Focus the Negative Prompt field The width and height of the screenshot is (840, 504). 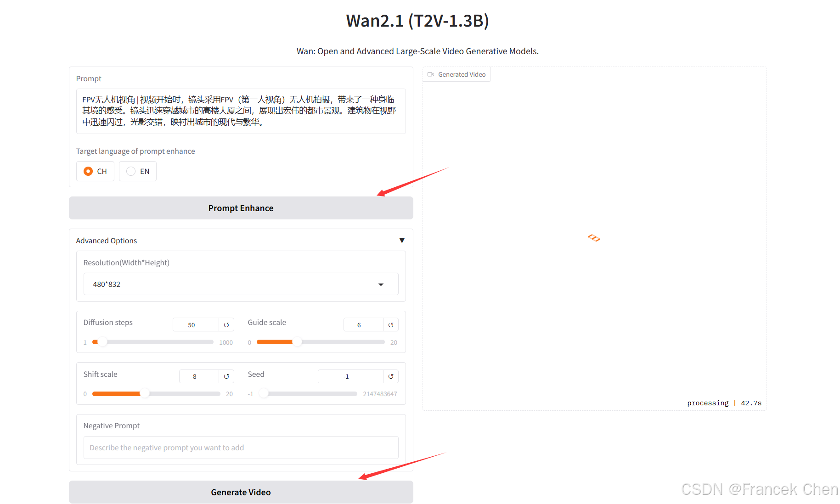[x=241, y=448]
